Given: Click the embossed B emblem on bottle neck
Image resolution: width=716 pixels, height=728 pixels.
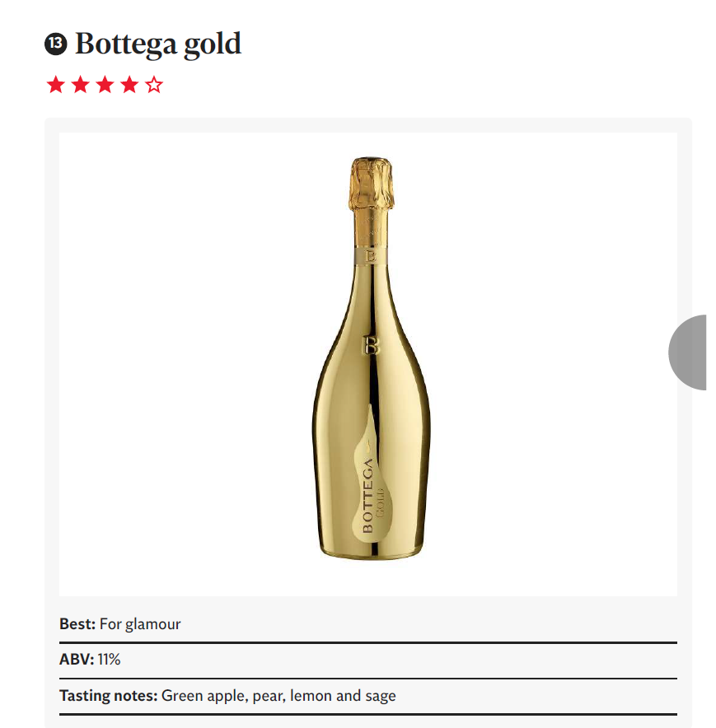Looking at the screenshot, I should 371,256.
